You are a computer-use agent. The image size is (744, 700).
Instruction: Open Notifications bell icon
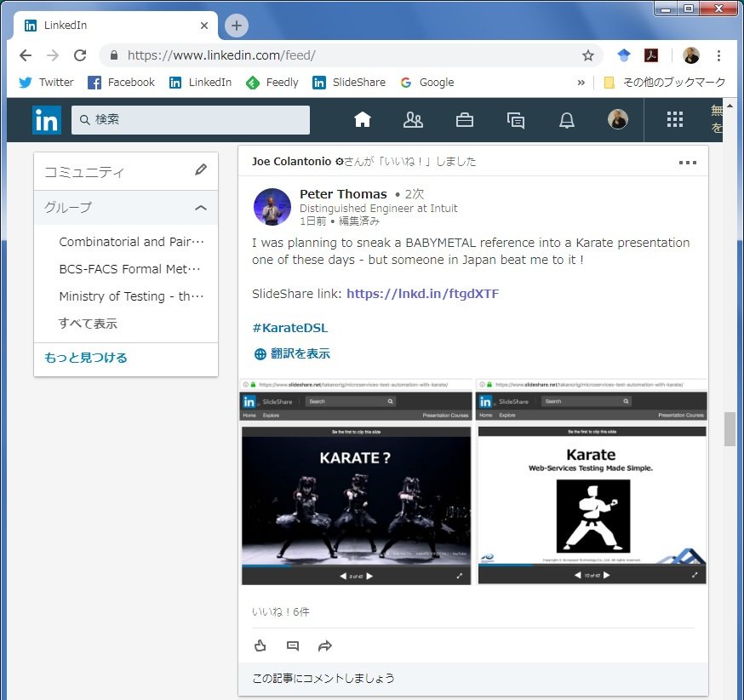pos(567,120)
